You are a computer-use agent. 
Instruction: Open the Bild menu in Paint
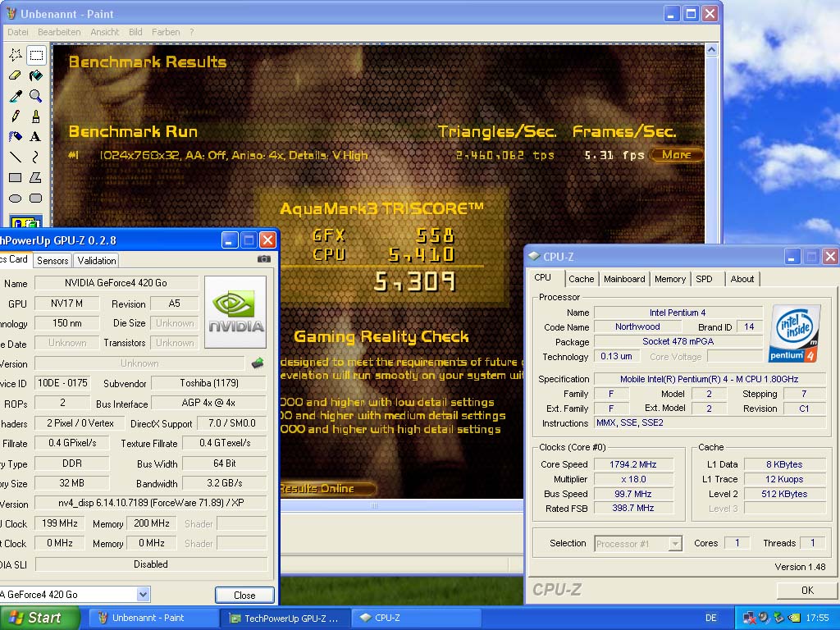135,32
